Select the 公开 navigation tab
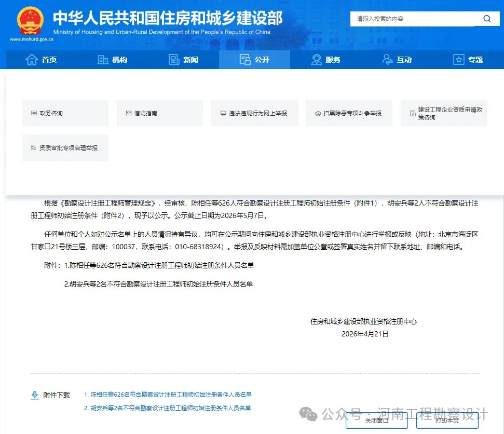 tap(254, 60)
